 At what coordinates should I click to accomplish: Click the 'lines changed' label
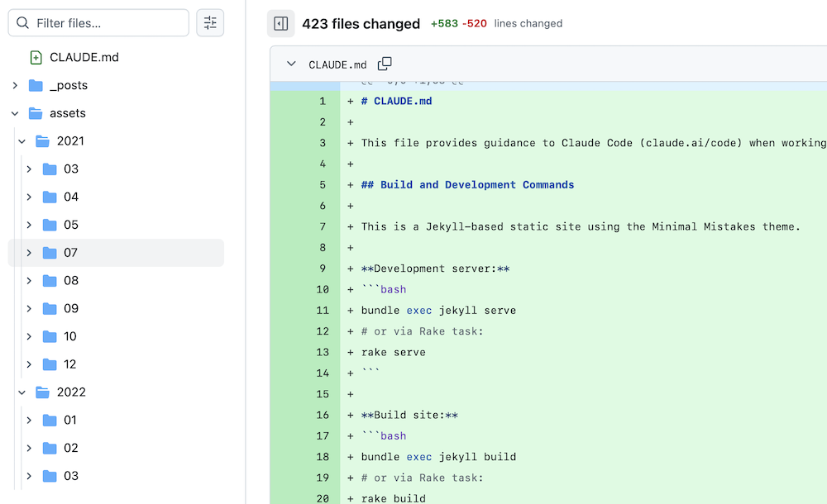[528, 24]
